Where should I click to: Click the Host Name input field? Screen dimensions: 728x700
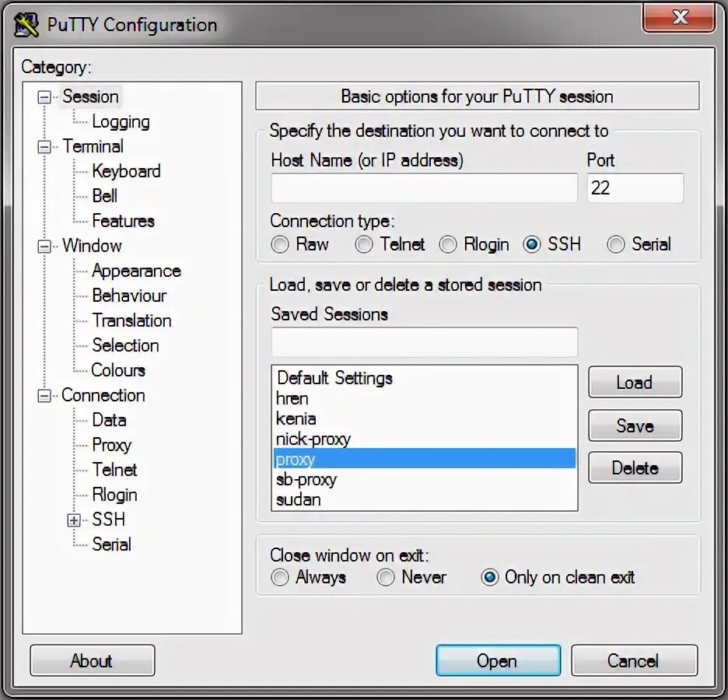point(425,188)
